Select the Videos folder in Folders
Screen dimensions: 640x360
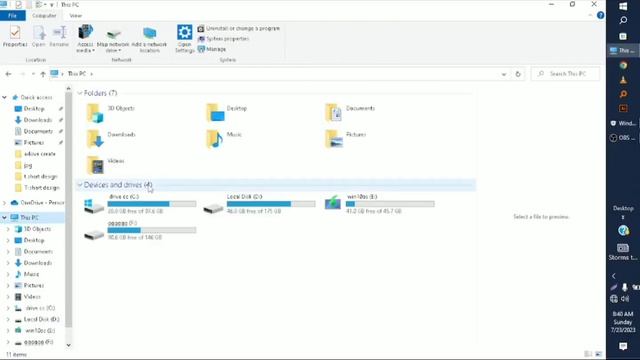(x=106, y=165)
